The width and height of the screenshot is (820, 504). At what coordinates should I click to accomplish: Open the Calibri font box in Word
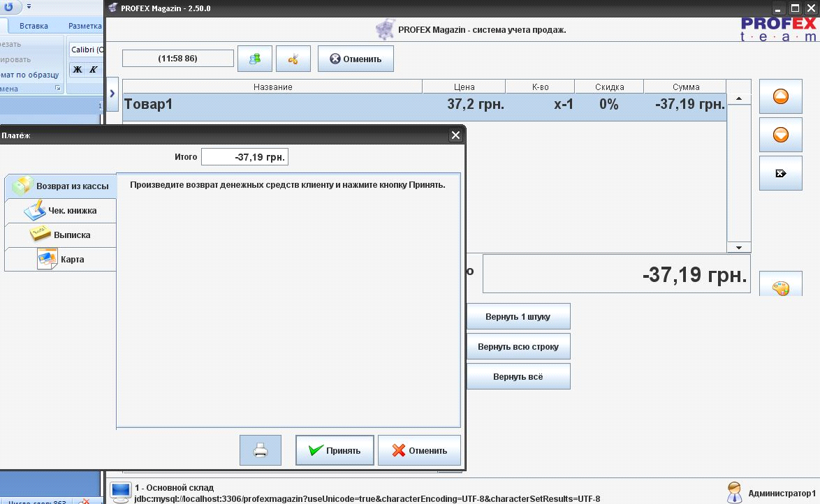87,50
